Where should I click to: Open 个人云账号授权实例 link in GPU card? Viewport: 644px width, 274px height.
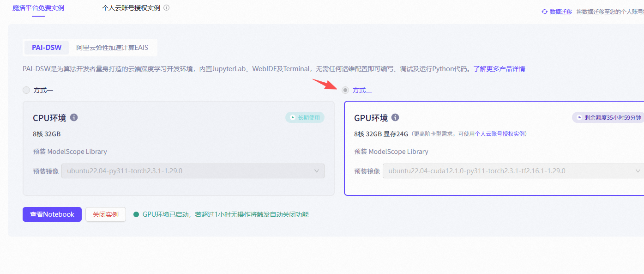(x=500, y=134)
